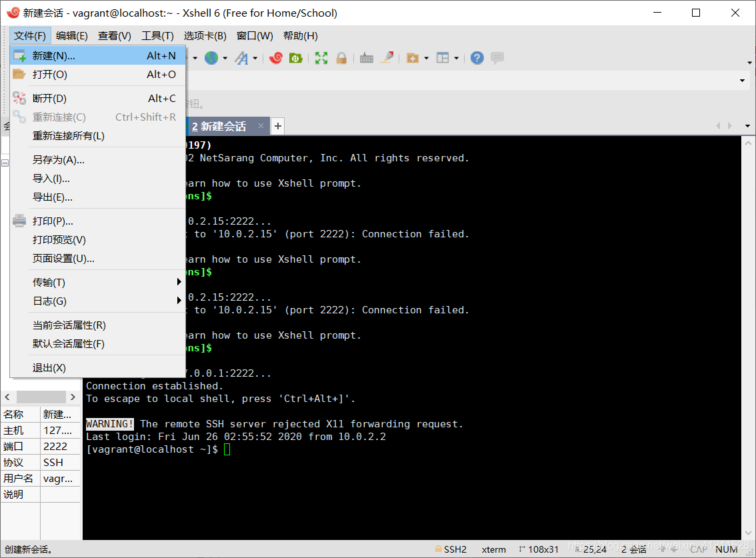Image resolution: width=756 pixels, height=558 pixels.
Task: Select 重新连接所有(L) menu entry
Action: (98, 136)
